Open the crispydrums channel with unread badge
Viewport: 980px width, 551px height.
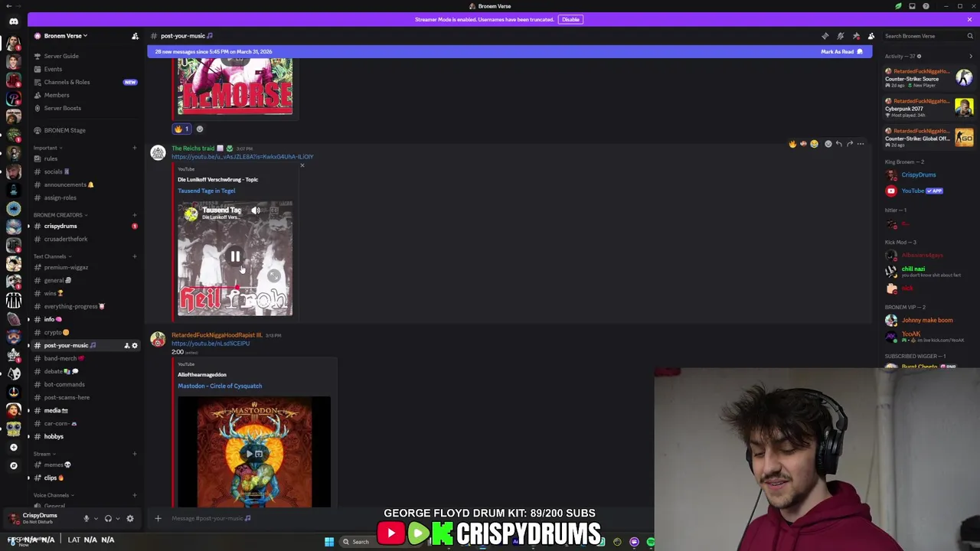(60, 226)
